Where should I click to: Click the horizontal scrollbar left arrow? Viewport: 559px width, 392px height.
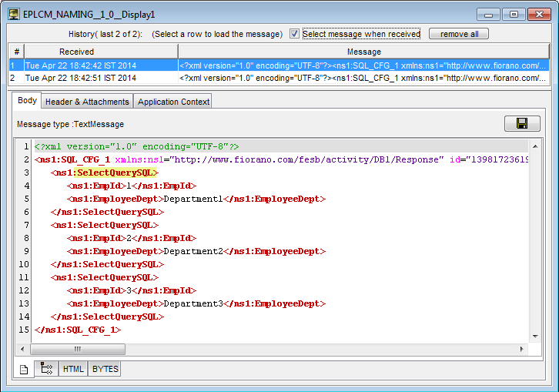click(x=22, y=350)
